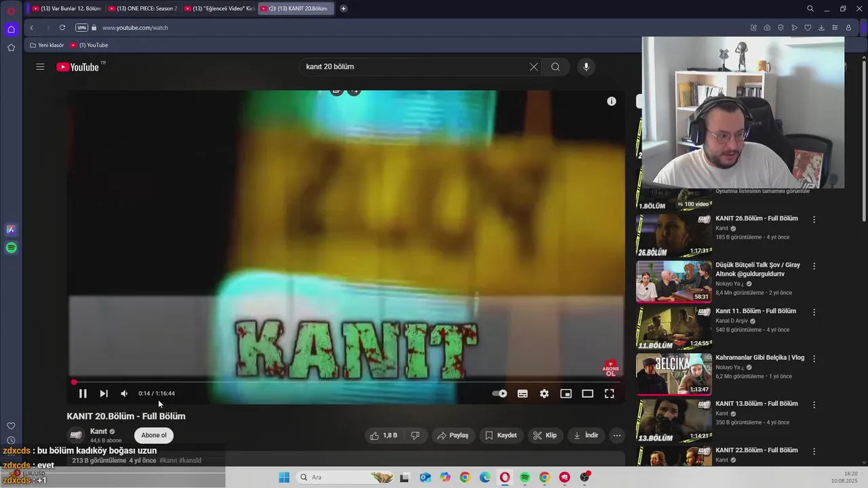
Task: Open more actions menu below the video
Action: [x=617, y=435]
